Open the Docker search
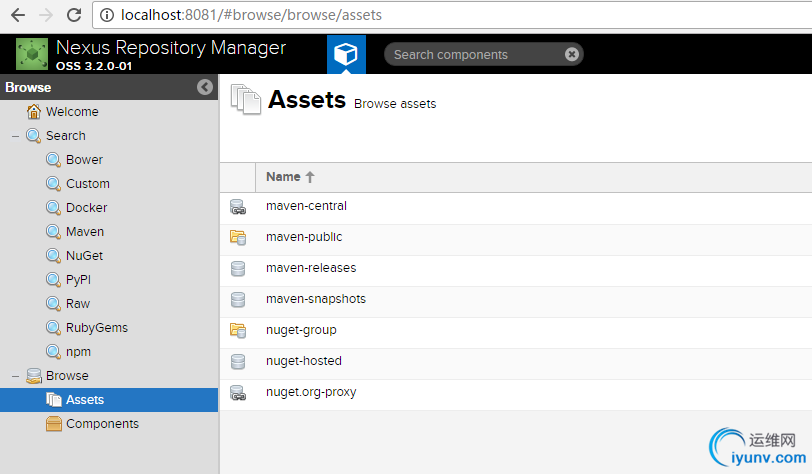The height and width of the screenshot is (474, 812). [86, 208]
